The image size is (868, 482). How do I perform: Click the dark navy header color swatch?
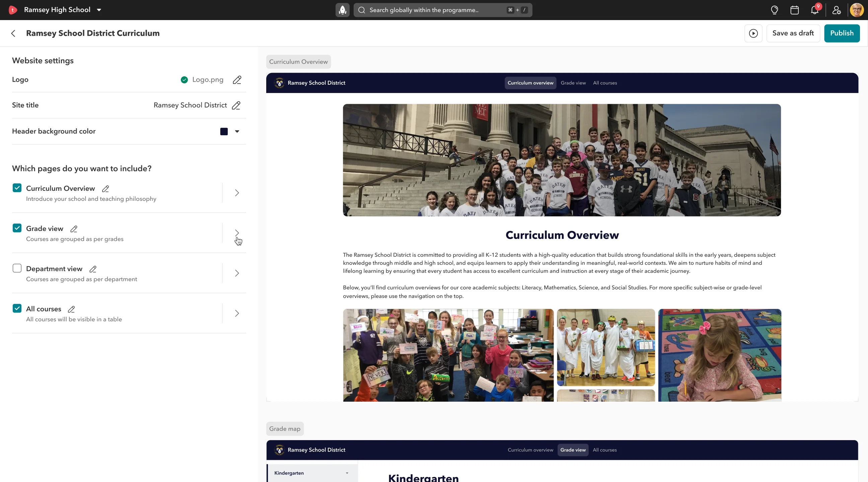(224, 131)
